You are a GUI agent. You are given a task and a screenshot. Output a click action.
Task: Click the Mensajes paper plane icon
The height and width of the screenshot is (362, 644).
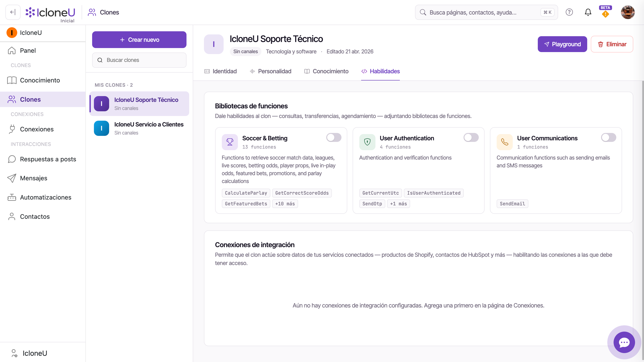pos(12,178)
